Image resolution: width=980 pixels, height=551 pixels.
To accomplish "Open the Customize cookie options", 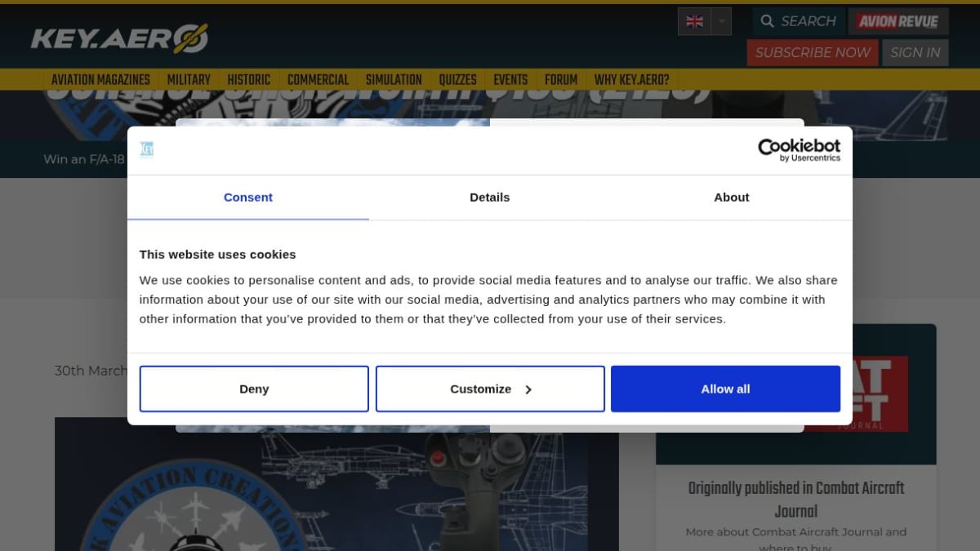I will pos(490,389).
